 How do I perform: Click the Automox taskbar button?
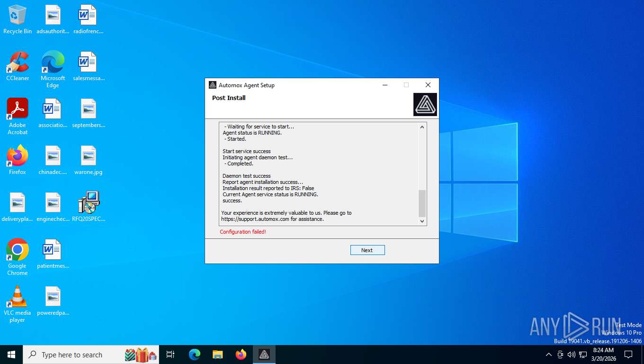[264, 355]
